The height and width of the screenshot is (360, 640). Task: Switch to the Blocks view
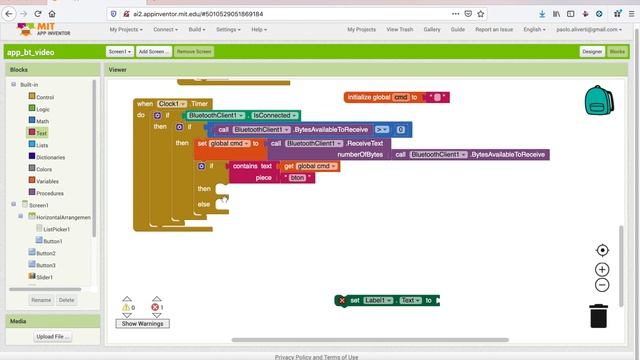pyautogui.click(x=617, y=51)
